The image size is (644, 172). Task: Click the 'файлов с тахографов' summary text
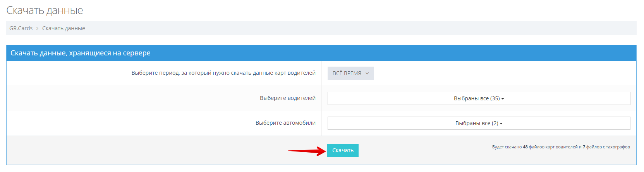[608, 147]
